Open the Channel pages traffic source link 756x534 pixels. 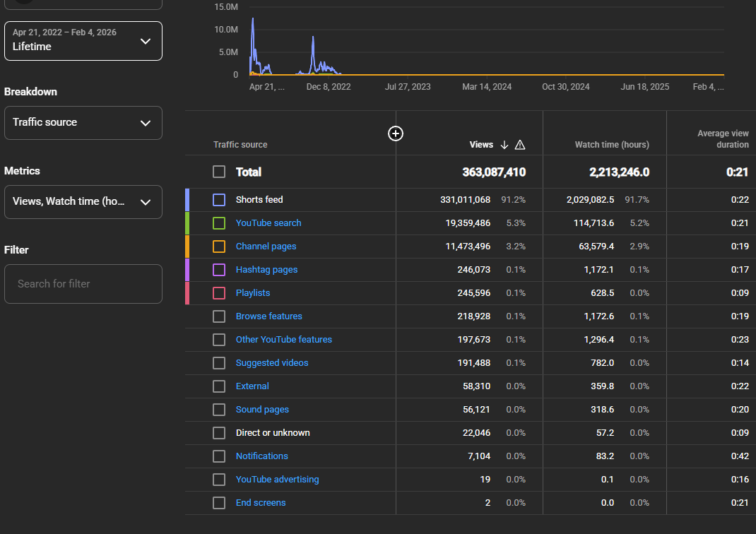pyautogui.click(x=266, y=247)
